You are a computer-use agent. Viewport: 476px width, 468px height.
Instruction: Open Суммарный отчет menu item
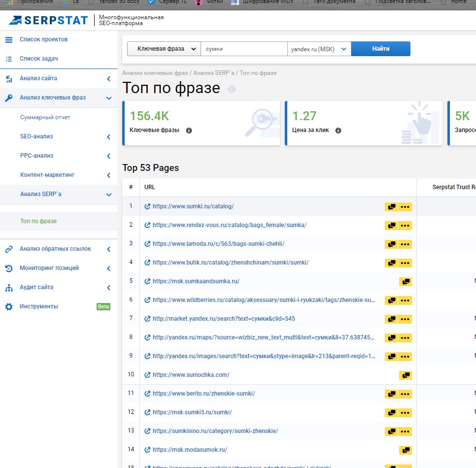tap(45, 117)
